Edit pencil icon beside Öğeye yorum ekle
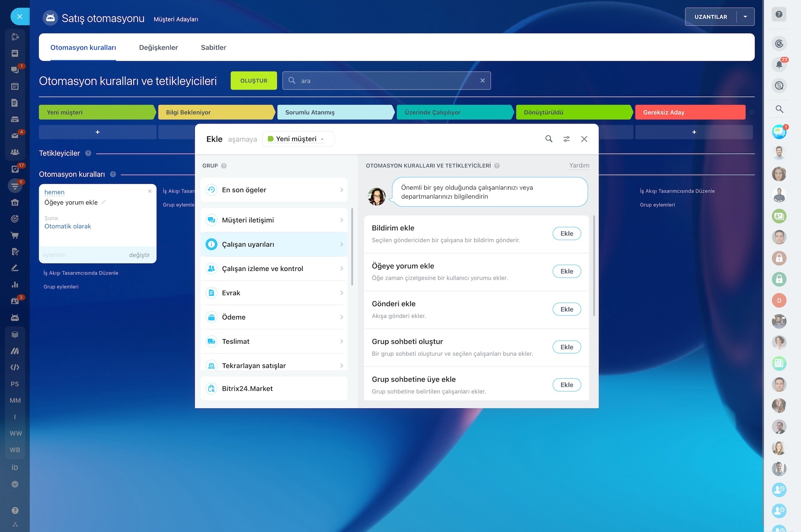 point(104,202)
